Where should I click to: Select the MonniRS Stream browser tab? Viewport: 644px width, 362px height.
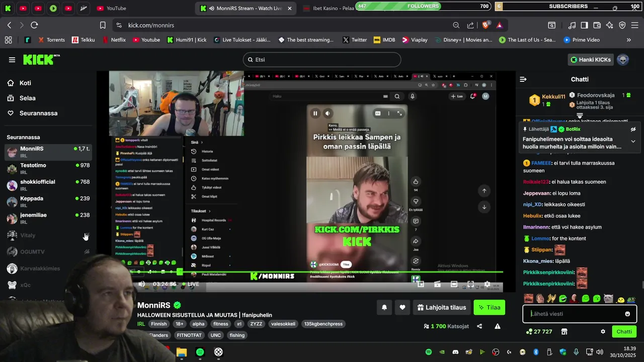pos(247,8)
